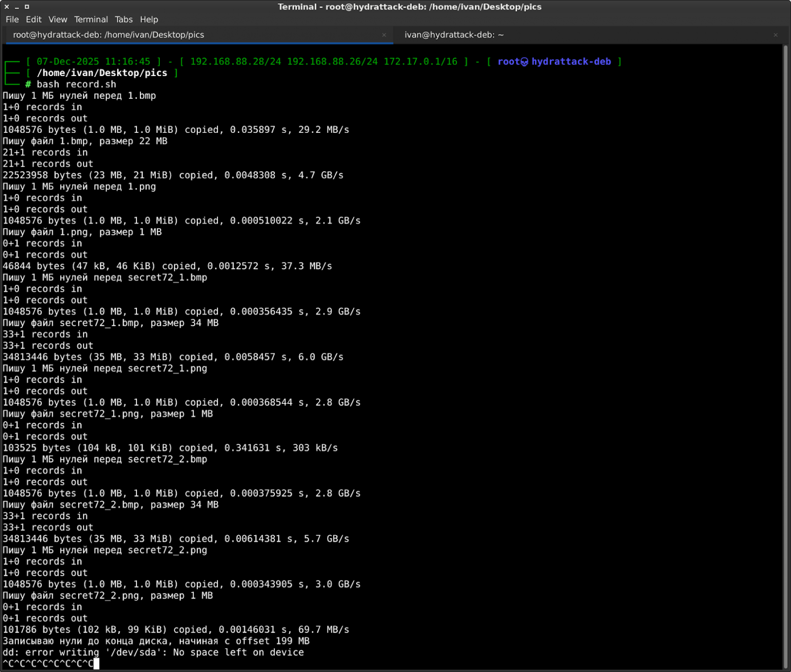Click the 1048576 bytes line ending '2.9 GB/s'

click(x=182, y=312)
